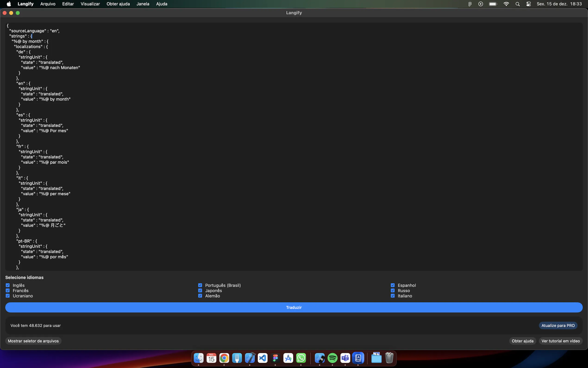Open Control Center icon
This screenshot has width=588, height=368.
coord(529,4)
